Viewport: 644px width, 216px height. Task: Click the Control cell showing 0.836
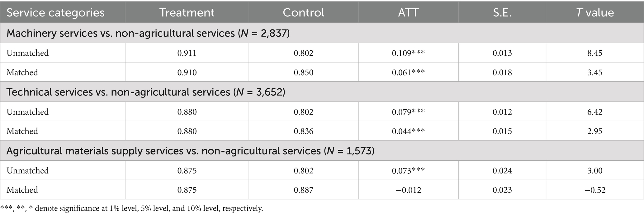[x=303, y=131]
